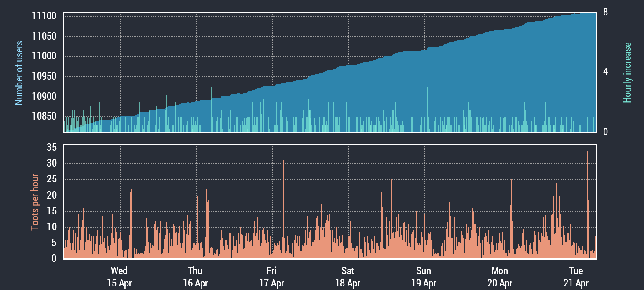Select the Tue 21 Apr date label
644x290 pixels.
(x=576, y=277)
